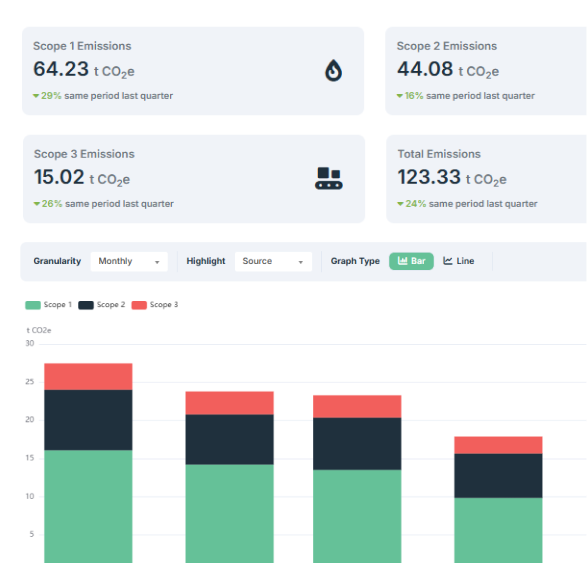
Task: Click the Scope 3 Emissions card title
Action: [x=84, y=154]
